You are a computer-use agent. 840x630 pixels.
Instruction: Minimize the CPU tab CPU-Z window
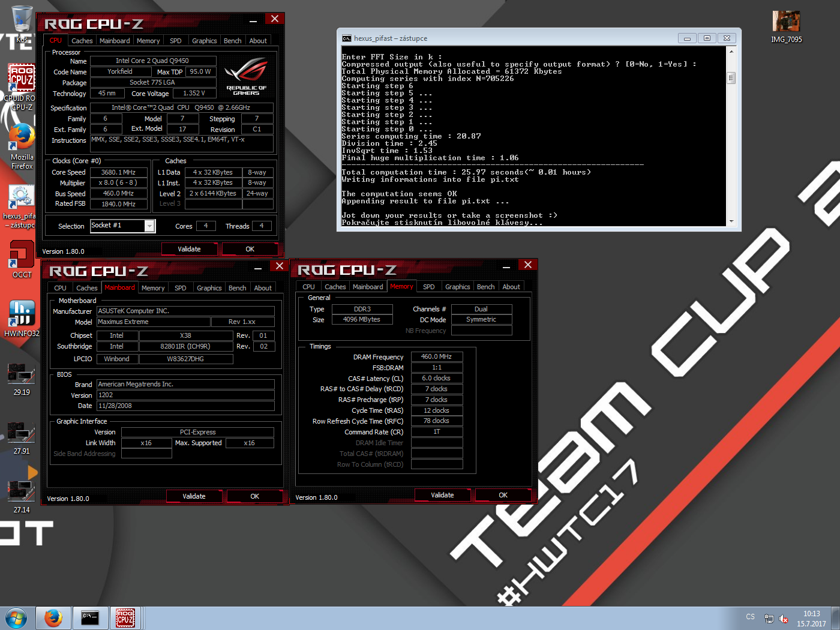tap(253, 21)
